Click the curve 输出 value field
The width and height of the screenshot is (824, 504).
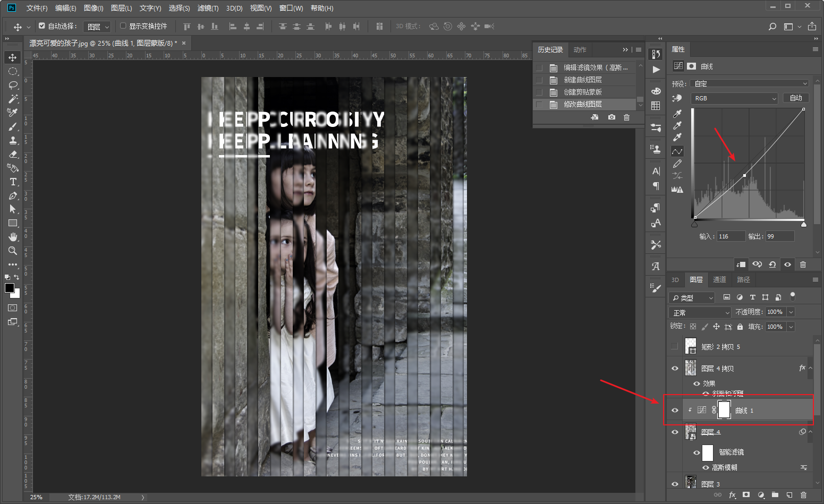point(779,236)
